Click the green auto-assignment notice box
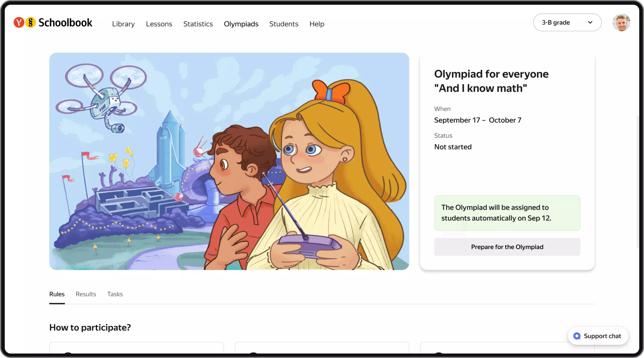 [x=507, y=213]
